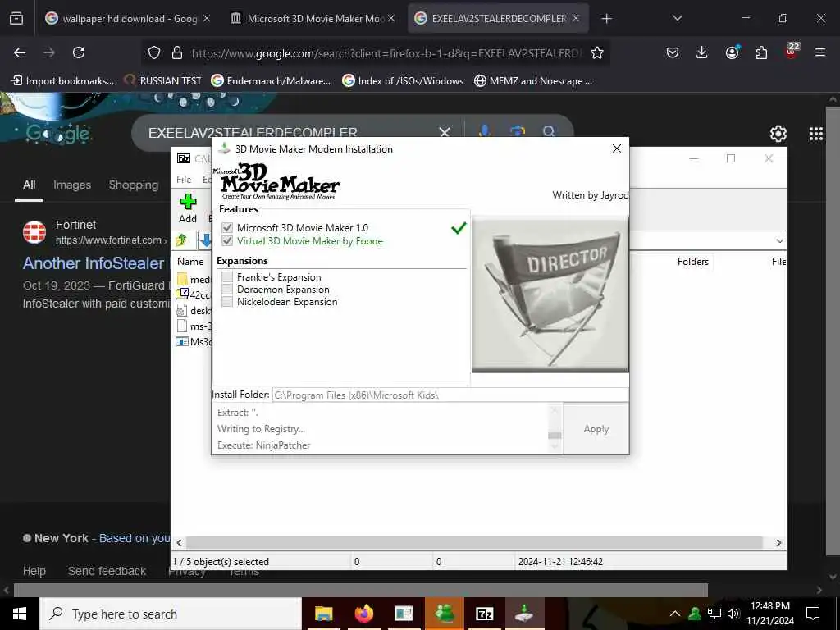Screen dimensions: 840x630
Task: Click the taskbar search box
Action: pos(171,614)
